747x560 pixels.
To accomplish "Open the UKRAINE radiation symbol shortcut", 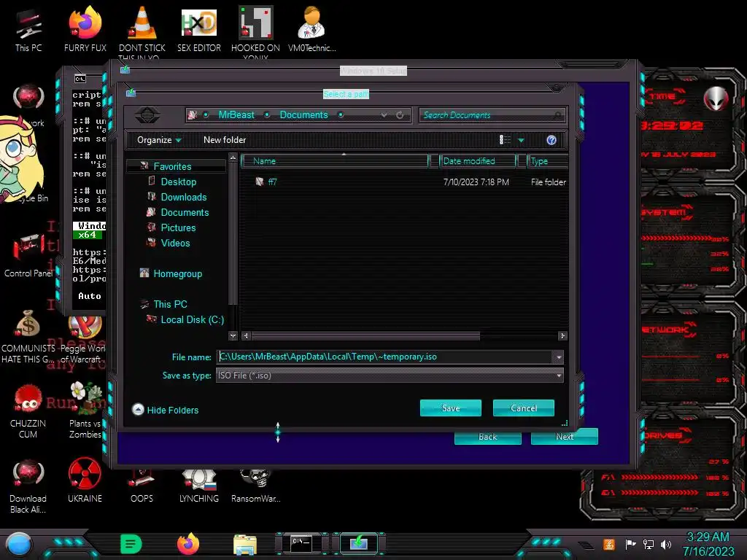I will [x=85, y=481].
